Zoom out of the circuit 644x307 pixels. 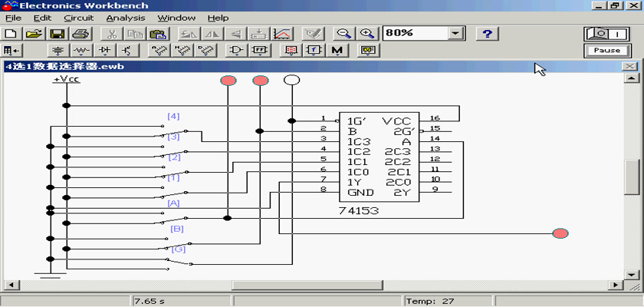[344, 34]
